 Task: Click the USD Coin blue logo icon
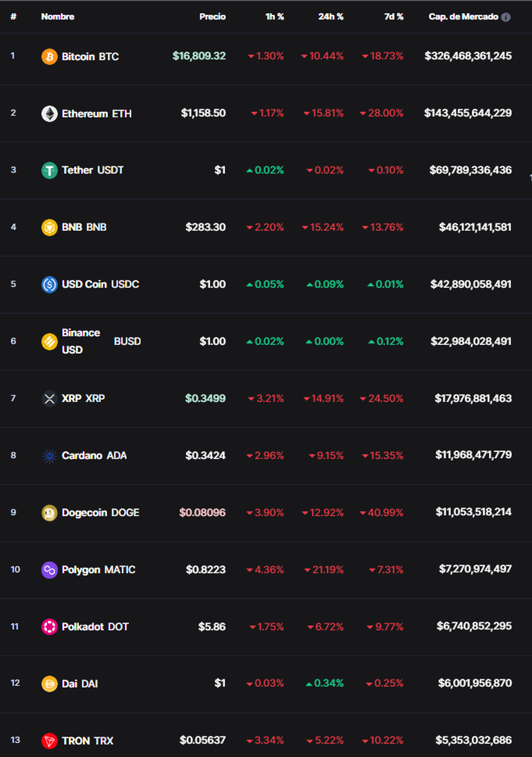coord(49,284)
